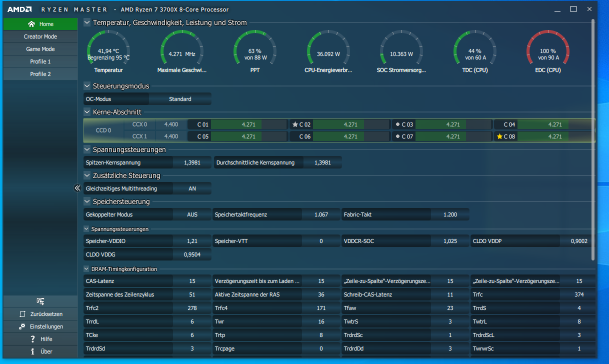Open Über about page
The image size is (609, 364).
40,351
